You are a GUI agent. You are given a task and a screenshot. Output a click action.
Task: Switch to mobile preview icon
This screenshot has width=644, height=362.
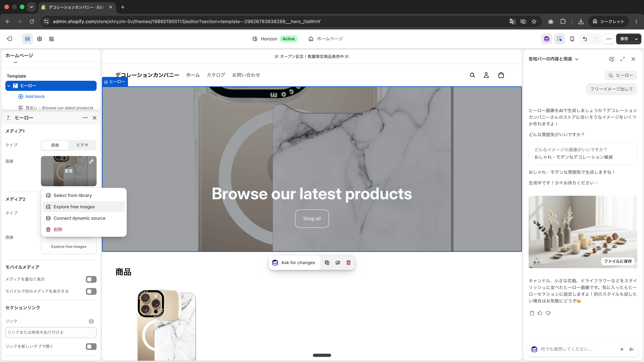(x=572, y=39)
